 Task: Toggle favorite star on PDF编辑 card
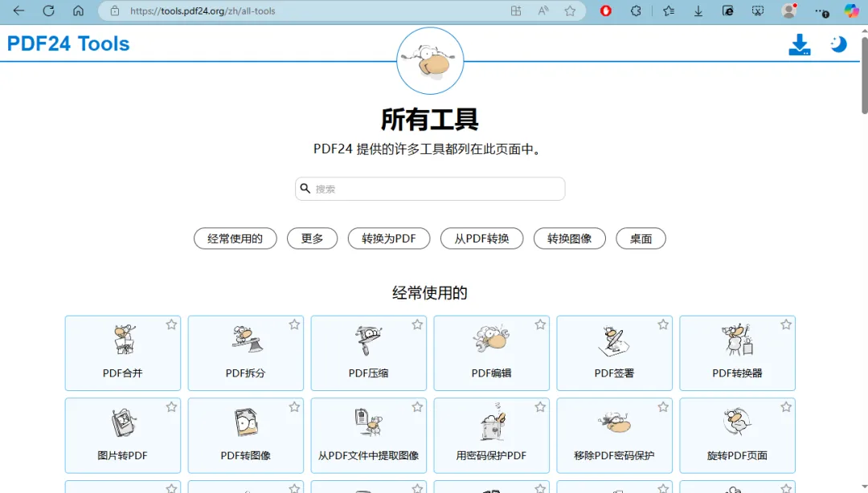tap(540, 325)
